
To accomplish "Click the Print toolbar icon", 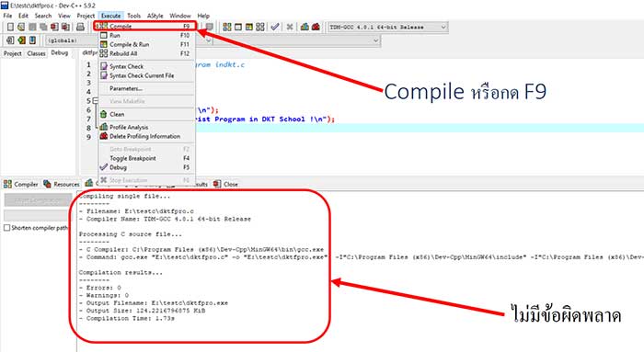I will tap(81, 27).
